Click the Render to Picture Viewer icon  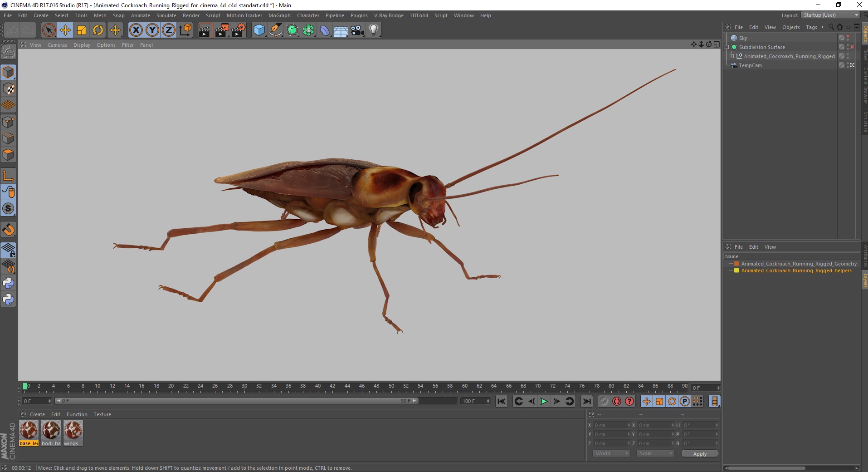pyautogui.click(x=222, y=30)
